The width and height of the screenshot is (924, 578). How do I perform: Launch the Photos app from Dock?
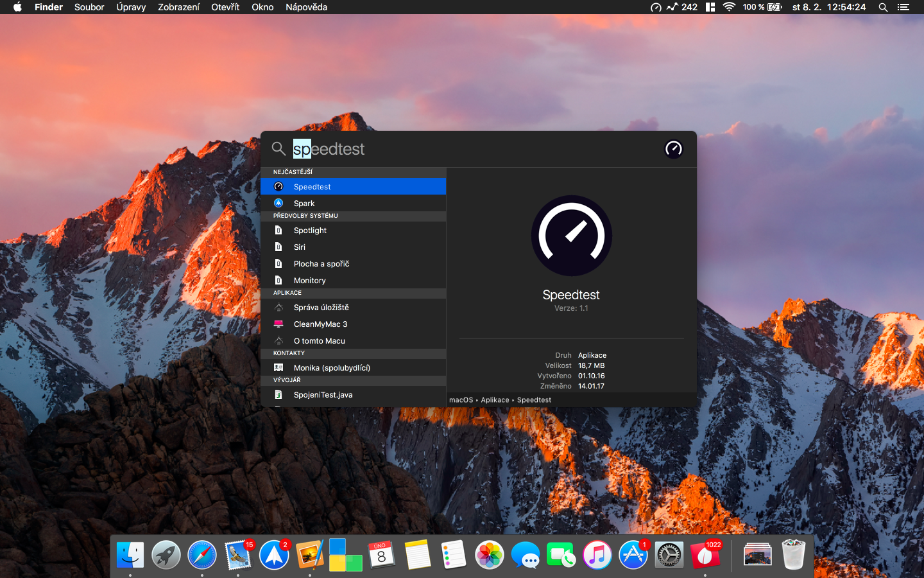click(x=490, y=555)
